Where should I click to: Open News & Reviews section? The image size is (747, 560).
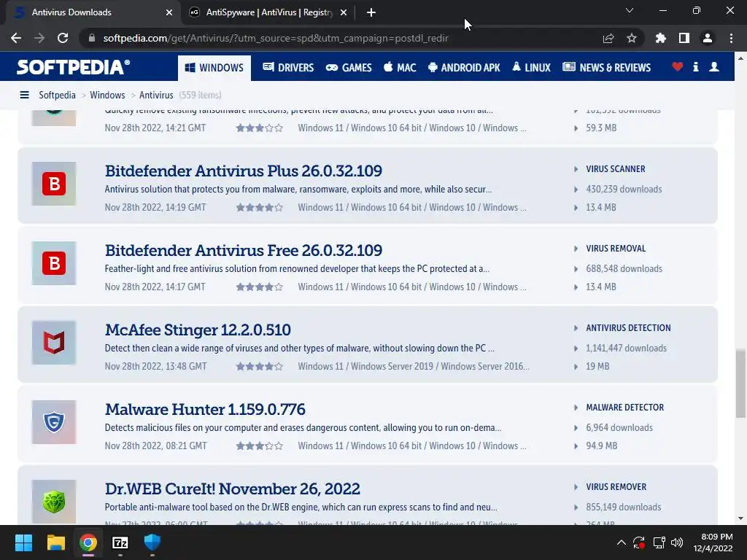pos(606,68)
